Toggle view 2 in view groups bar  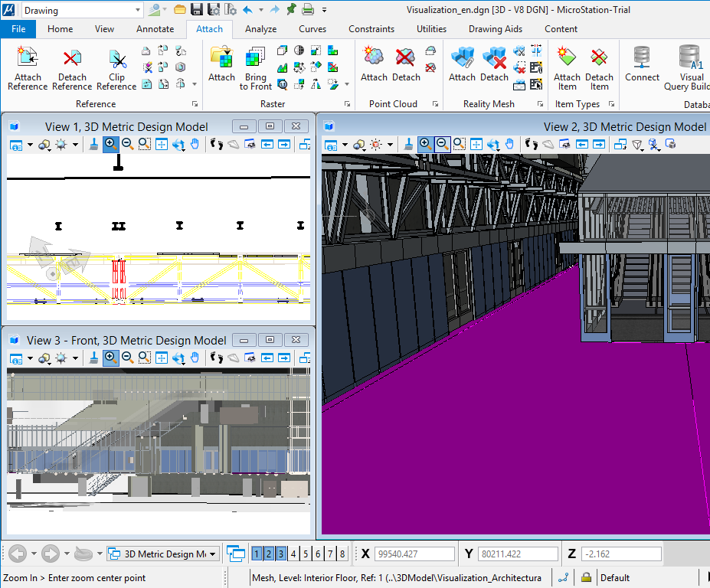coord(269,554)
